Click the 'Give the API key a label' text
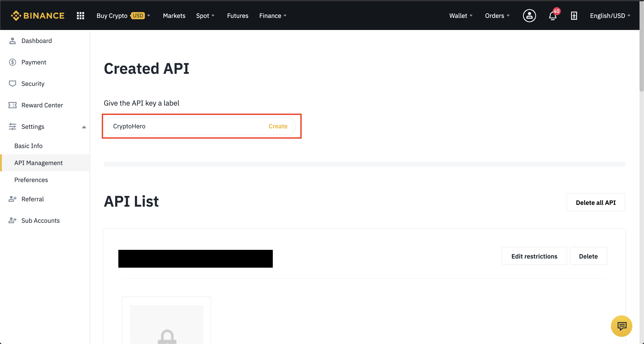The width and height of the screenshot is (644, 344). pos(142,103)
